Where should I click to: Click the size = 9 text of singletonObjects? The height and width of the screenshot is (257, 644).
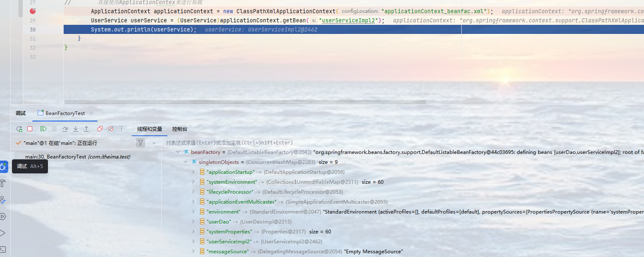(x=328, y=162)
